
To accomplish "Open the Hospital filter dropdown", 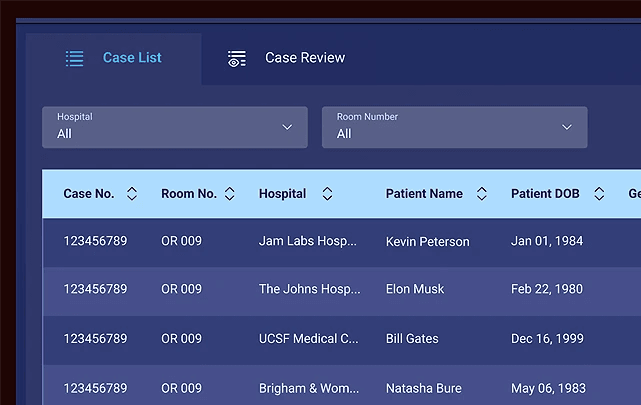I will pos(174,127).
